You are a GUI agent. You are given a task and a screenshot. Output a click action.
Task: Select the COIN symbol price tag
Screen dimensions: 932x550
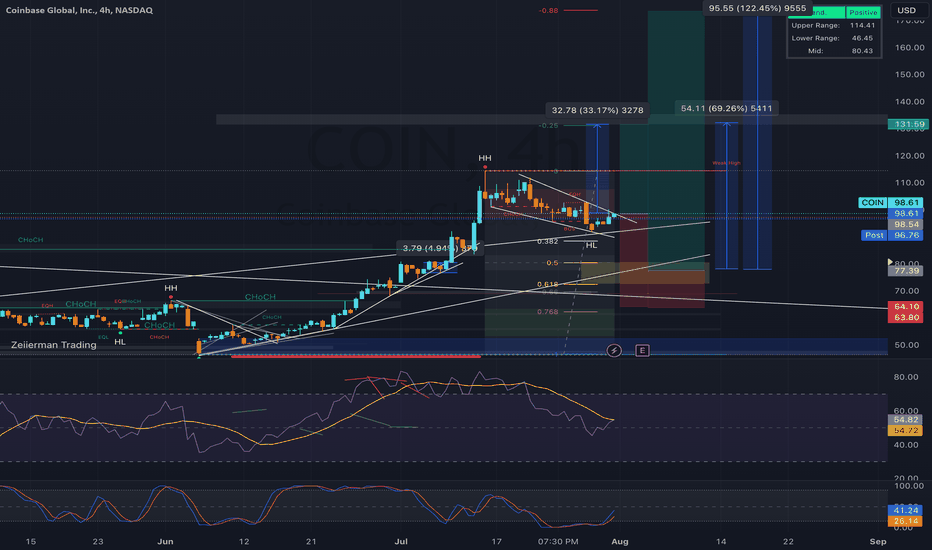coord(873,203)
